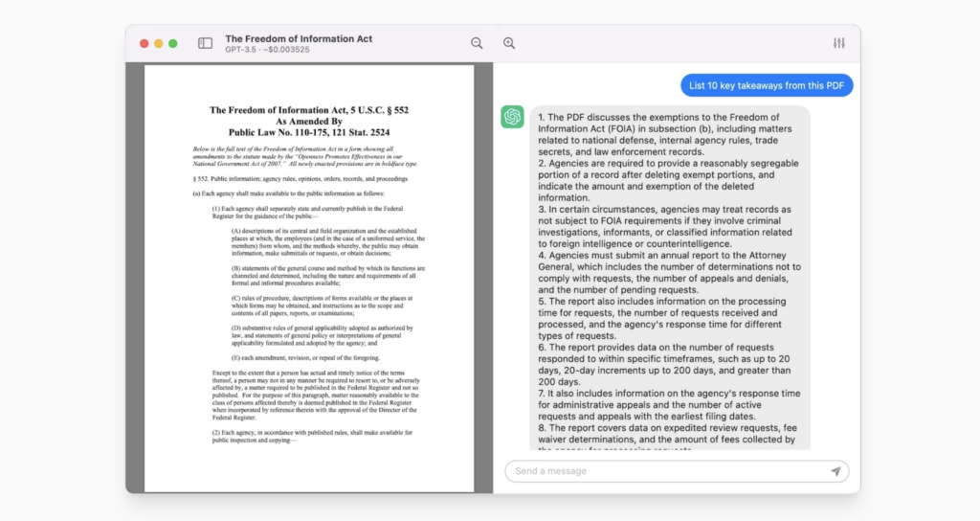Screen dimensions: 980x521
Task: Click the window title 'The Freedom of Information Act'
Action: coord(299,38)
